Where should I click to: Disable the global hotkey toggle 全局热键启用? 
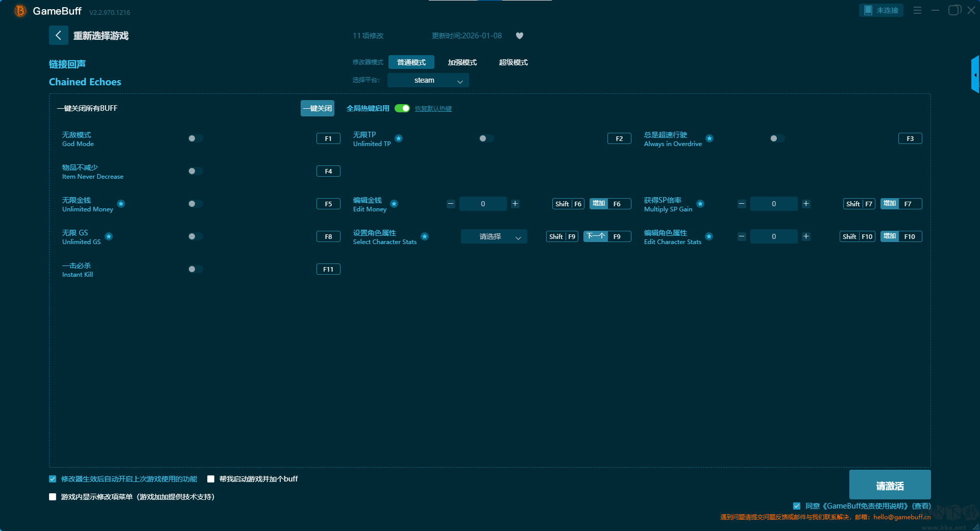click(402, 108)
